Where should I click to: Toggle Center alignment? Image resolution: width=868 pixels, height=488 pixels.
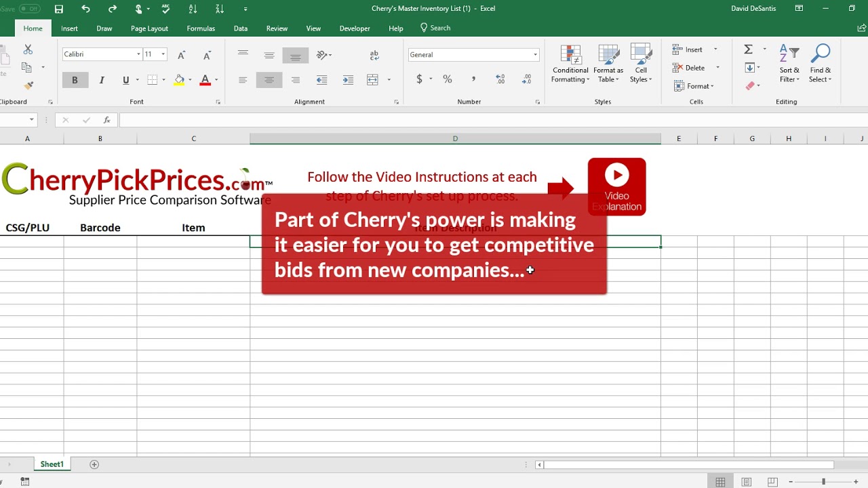269,80
